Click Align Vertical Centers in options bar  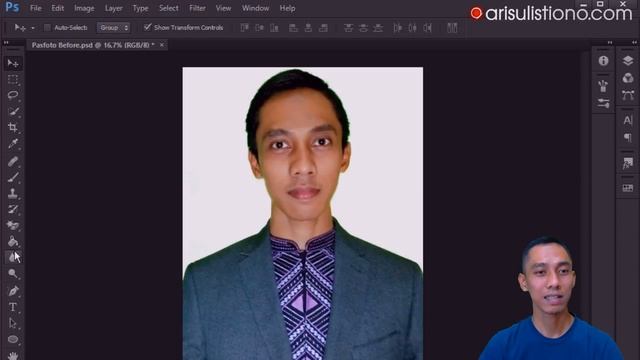(x=260, y=28)
